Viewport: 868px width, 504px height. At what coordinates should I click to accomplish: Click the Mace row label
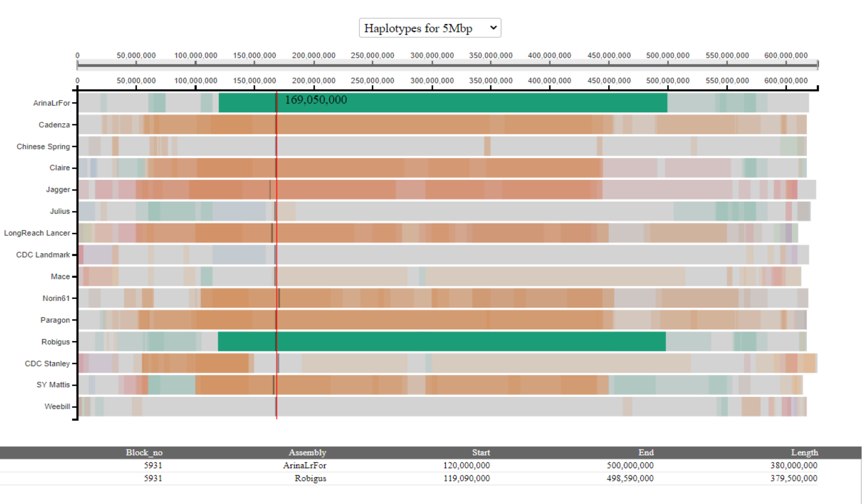pyautogui.click(x=60, y=276)
